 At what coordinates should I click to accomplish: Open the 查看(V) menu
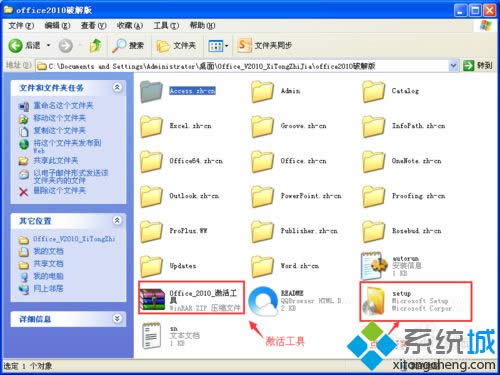pos(93,25)
